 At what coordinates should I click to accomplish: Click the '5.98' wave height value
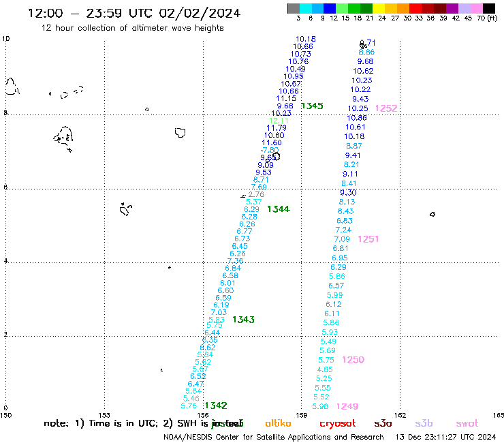(x=321, y=407)
